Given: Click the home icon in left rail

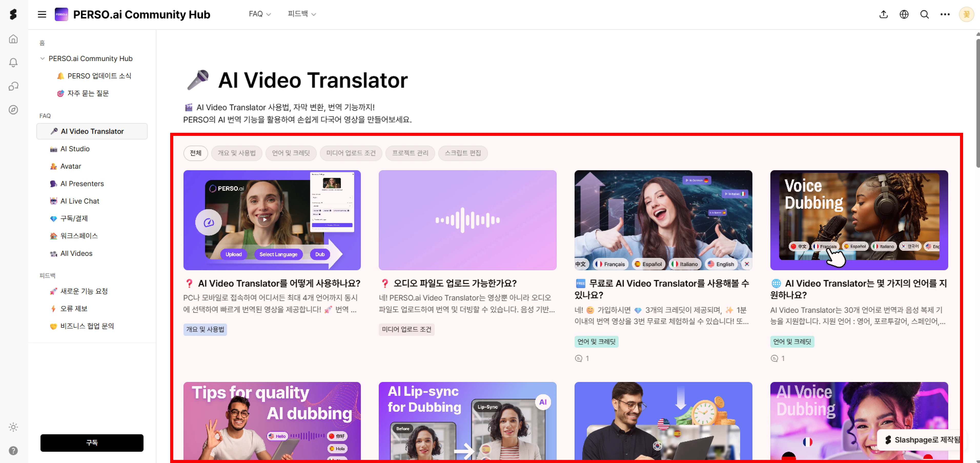Looking at the screenshot, I should pos(13,39).
